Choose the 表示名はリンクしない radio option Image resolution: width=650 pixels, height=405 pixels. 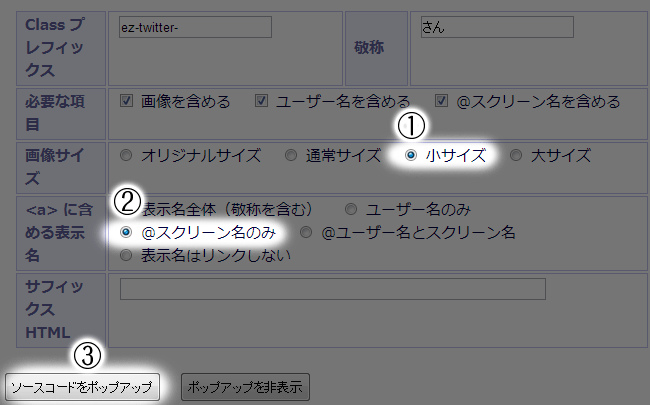(126, 255)
